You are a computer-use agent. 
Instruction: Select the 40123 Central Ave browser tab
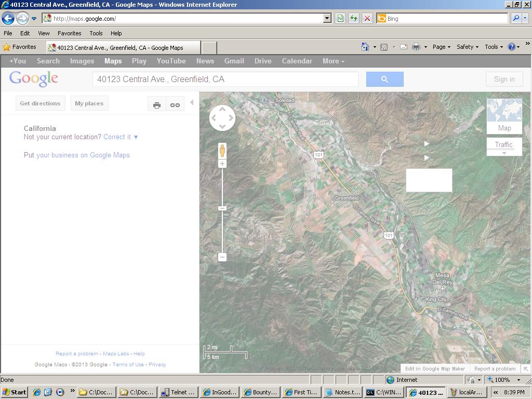[x=123, y=47]
